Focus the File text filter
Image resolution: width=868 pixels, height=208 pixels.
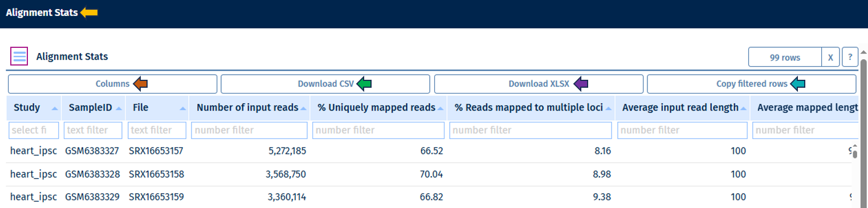point(157,130)
